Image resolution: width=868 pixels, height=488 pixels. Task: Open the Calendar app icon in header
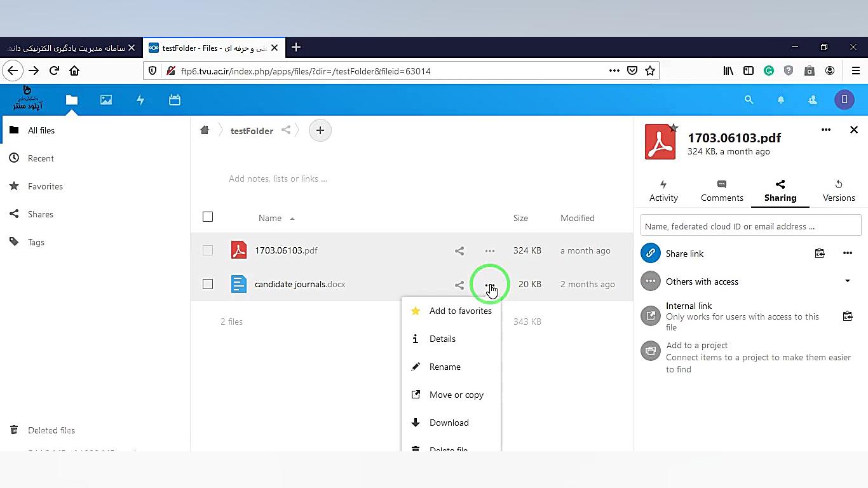175,100
